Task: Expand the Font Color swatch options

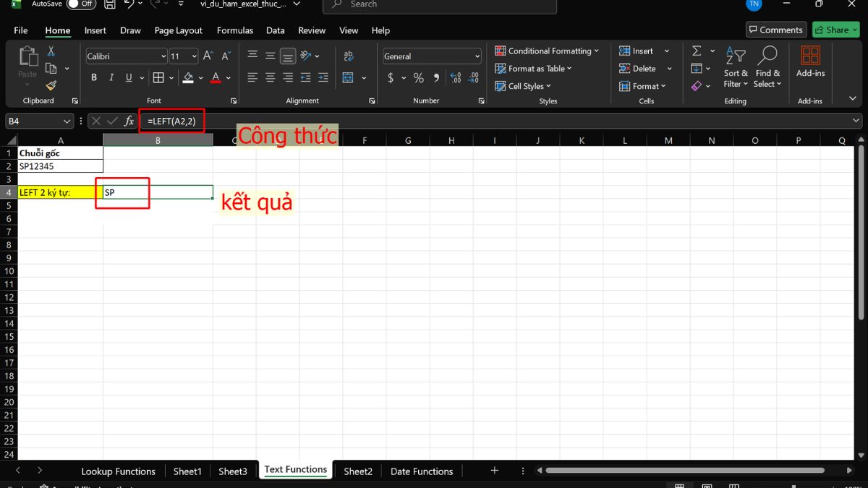Action: pos(228,77)
